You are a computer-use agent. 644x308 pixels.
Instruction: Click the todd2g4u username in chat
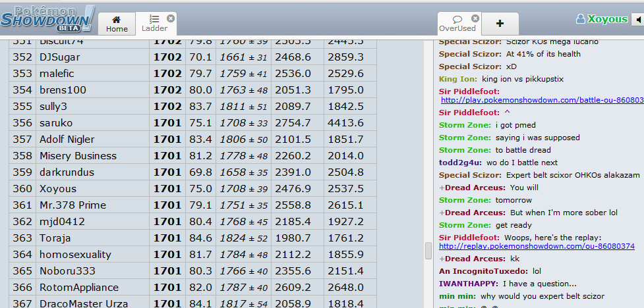[x=459, y=163]
